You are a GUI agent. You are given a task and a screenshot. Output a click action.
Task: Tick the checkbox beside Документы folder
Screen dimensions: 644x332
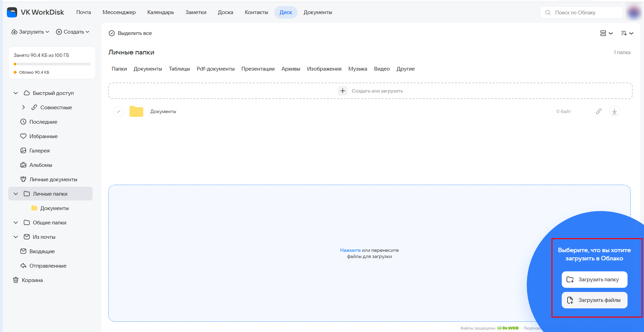[118, 111]
